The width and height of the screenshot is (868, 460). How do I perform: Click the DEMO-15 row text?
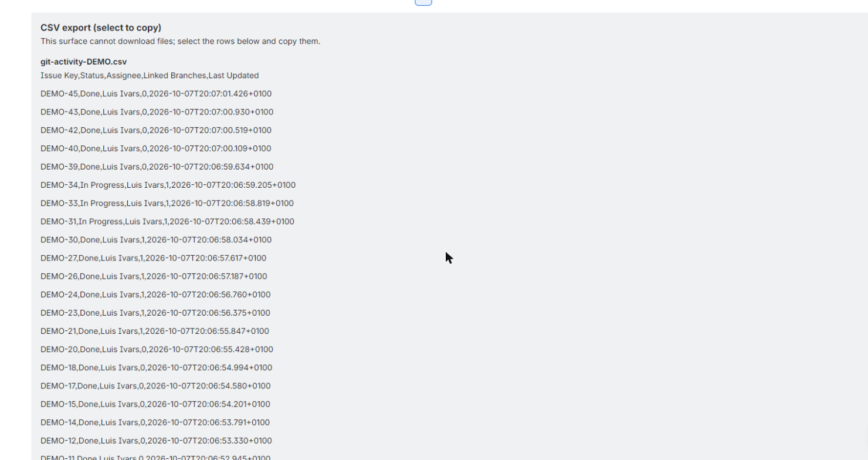155,404
